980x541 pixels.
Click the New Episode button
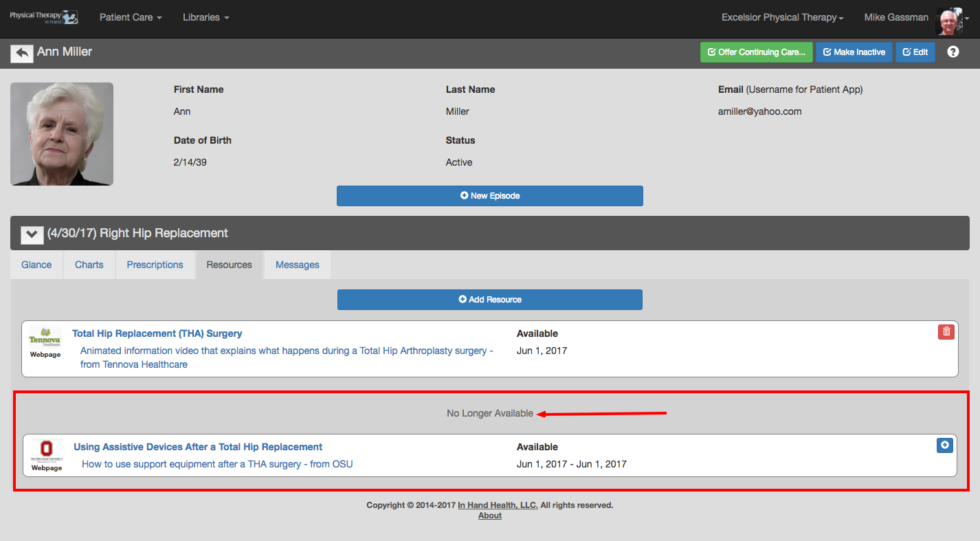click(490, 196)
